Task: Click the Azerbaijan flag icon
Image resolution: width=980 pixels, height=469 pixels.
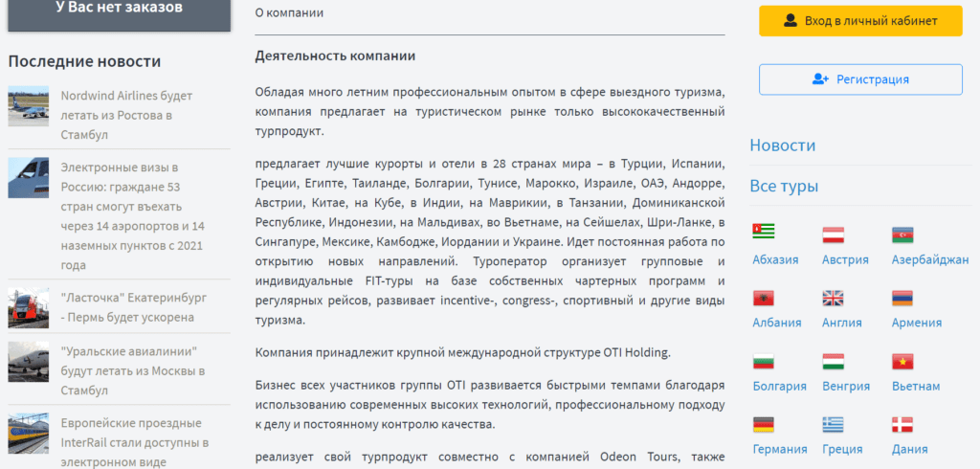Action: pos(902,234)
